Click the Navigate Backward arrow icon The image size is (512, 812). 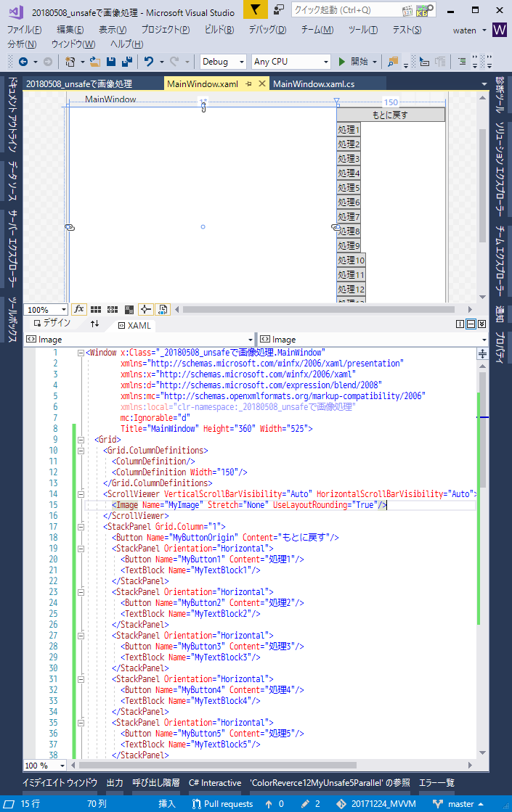point(23,62)
